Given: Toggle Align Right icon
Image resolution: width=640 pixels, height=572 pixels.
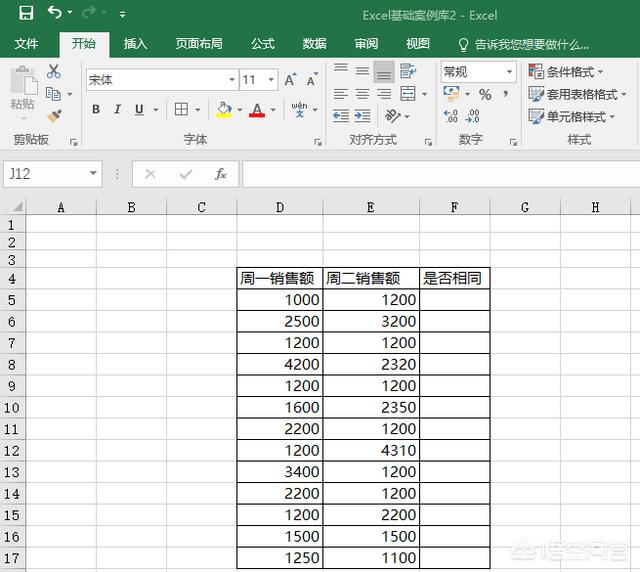Looking at the screenshot, I should tap(384, 94).
